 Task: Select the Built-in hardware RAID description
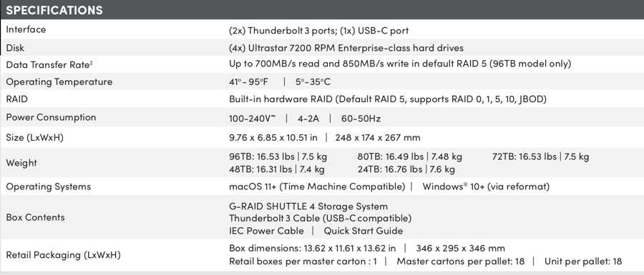(388, 99)
